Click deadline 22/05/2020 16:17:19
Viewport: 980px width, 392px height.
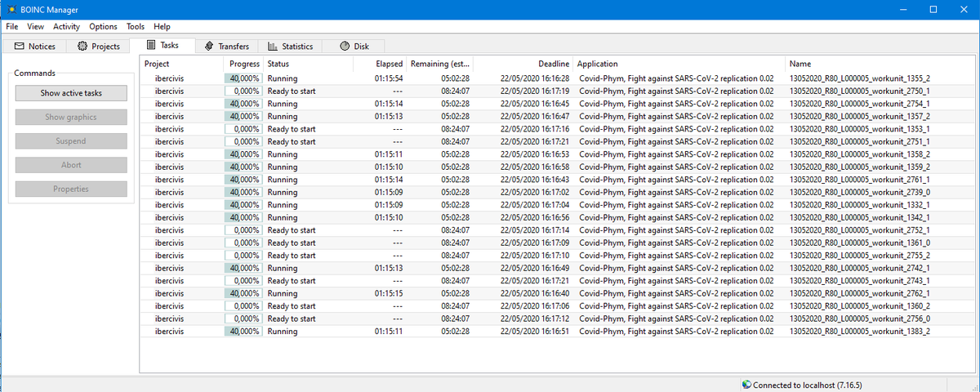[x=534, y=91]
